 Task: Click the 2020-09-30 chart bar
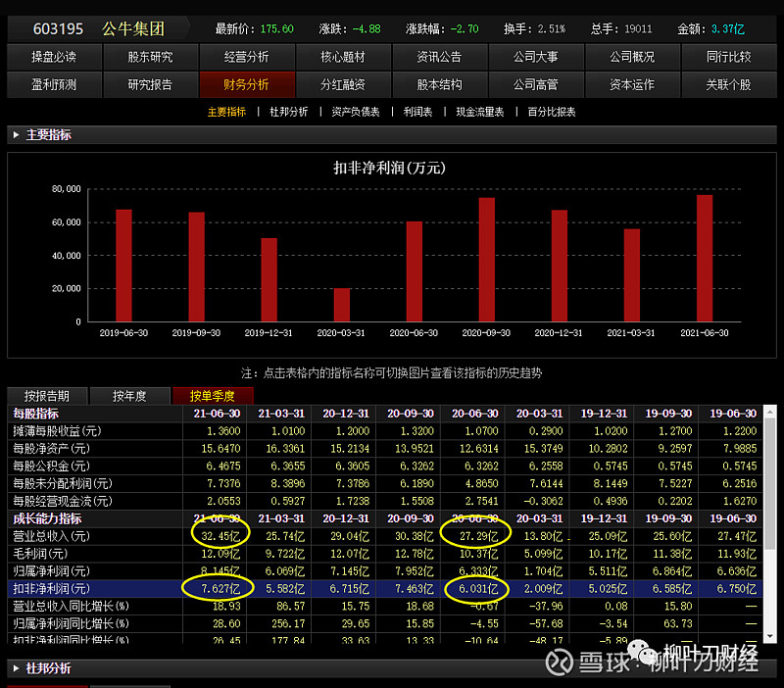tap(486, 260)
